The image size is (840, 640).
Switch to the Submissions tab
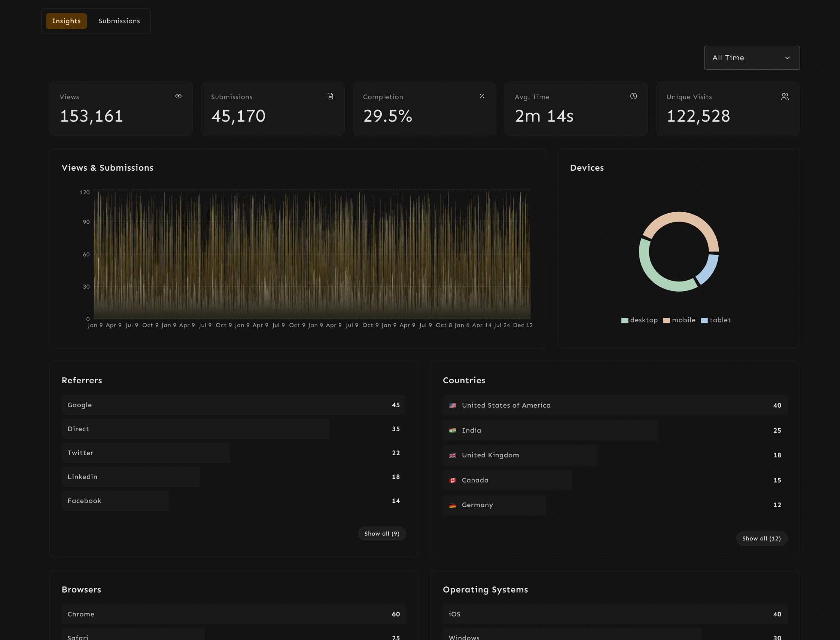pyautogui.click(x=119, y=21)
